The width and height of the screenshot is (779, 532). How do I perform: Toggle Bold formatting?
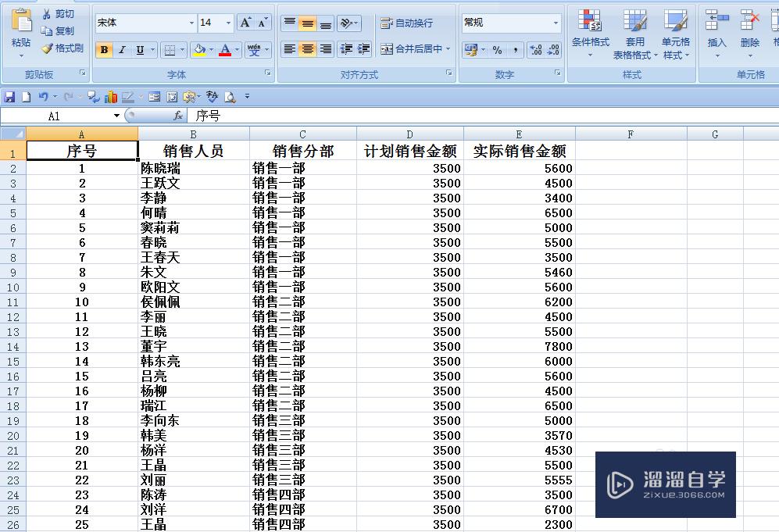pos(104,50)
